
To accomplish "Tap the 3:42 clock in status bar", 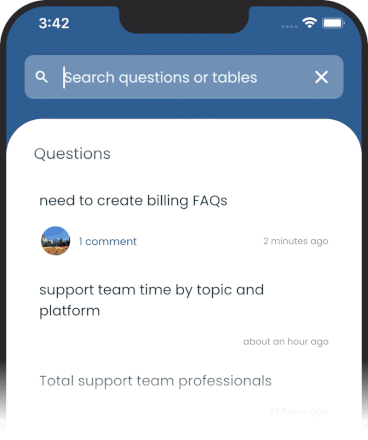I will click(54, 23).
